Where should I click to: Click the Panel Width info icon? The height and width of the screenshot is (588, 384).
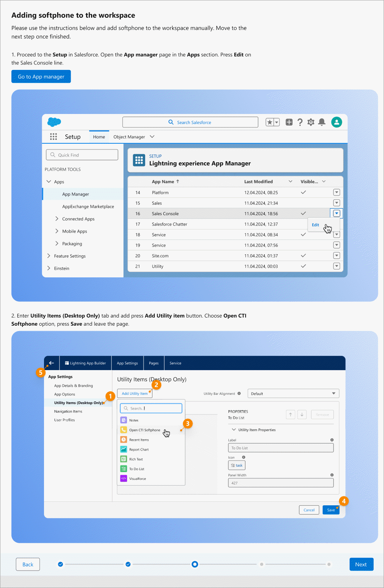coord(332,475)
